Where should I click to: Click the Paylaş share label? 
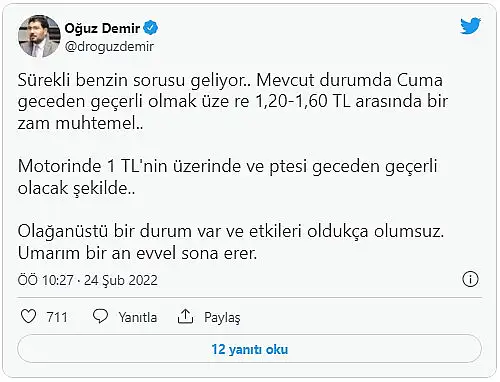pos(222,317)
